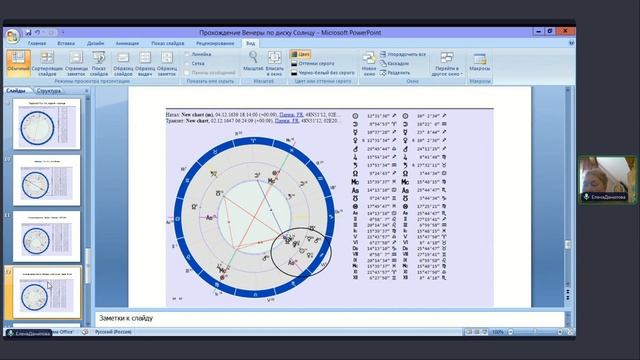Select the highlighted fourth slide thumbnail
This screenshot has width=640, height=360.
coord(47,293)
